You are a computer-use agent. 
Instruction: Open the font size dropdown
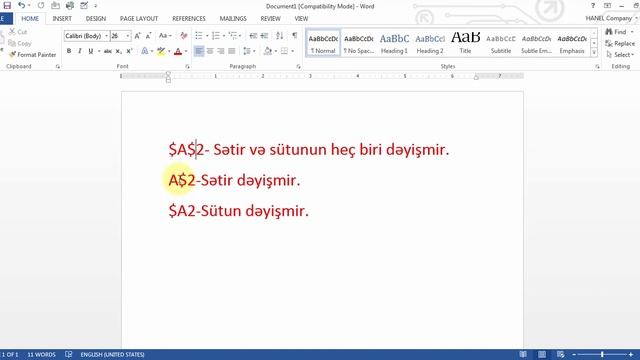[x=128, y=36]
